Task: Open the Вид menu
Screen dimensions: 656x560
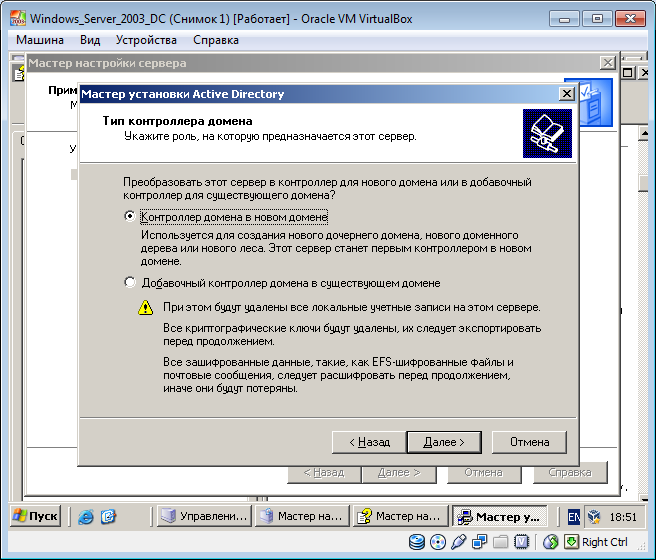Action: (x=90, y=40)
